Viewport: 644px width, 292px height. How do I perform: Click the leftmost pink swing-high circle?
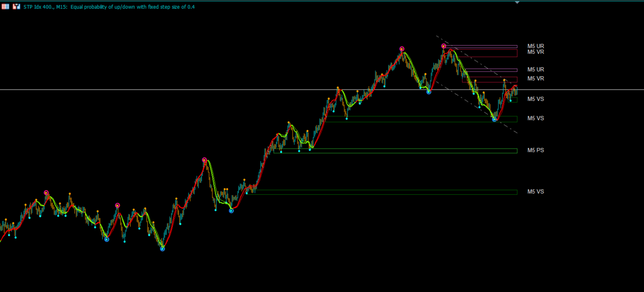(x=46, y=193)
